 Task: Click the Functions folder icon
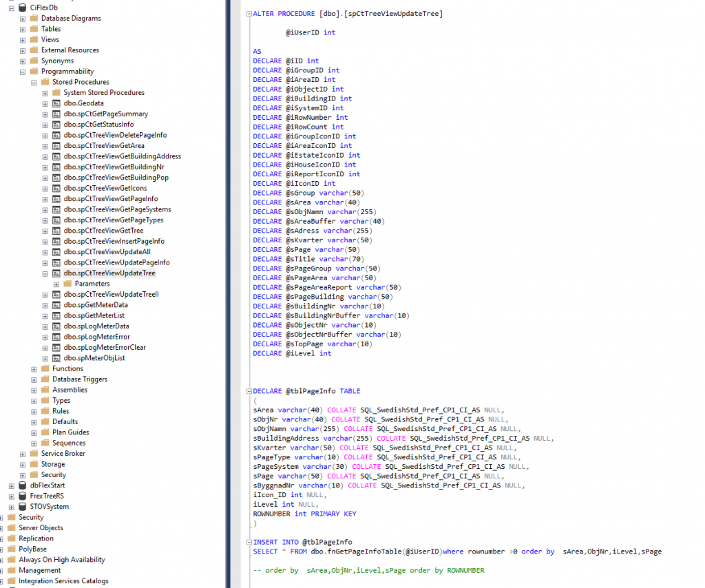[45, 368]
